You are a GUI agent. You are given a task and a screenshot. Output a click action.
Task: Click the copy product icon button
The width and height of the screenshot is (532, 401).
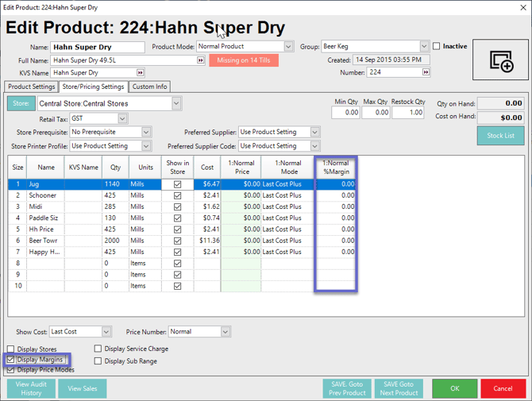[501, 60]
